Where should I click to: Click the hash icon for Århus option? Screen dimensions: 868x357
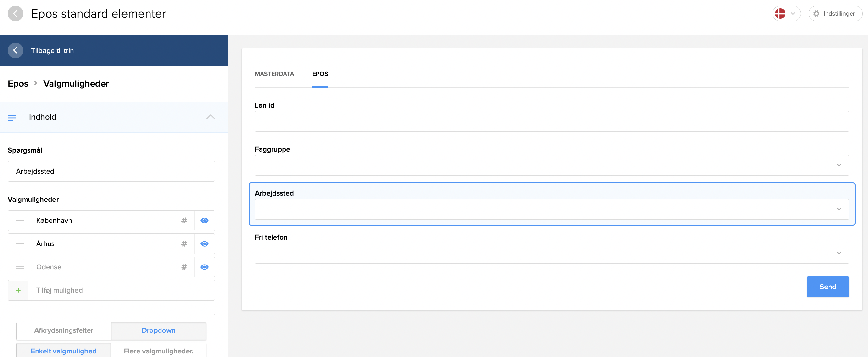point(184,244)
